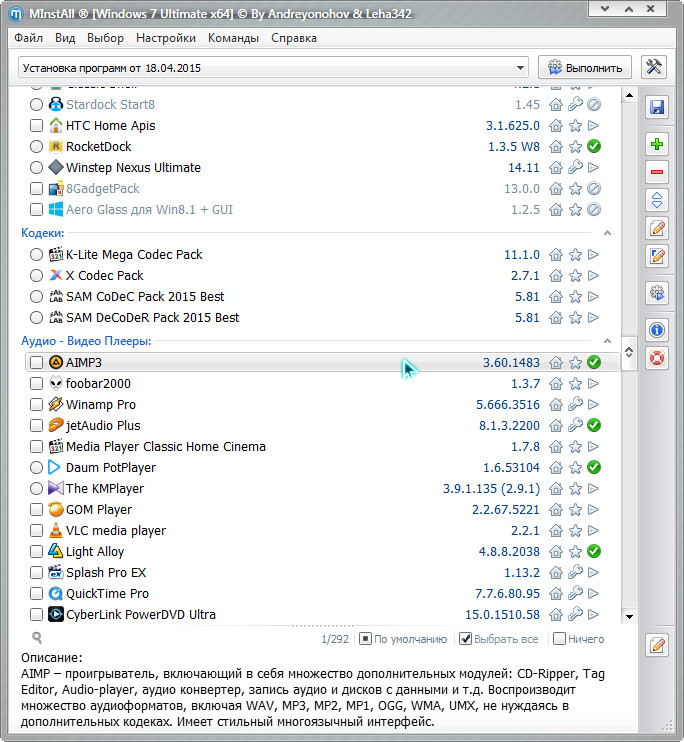This screenshot has height=742, width=684.
Task: Click the gear run icon in sidebar
Action: [657, 293]
